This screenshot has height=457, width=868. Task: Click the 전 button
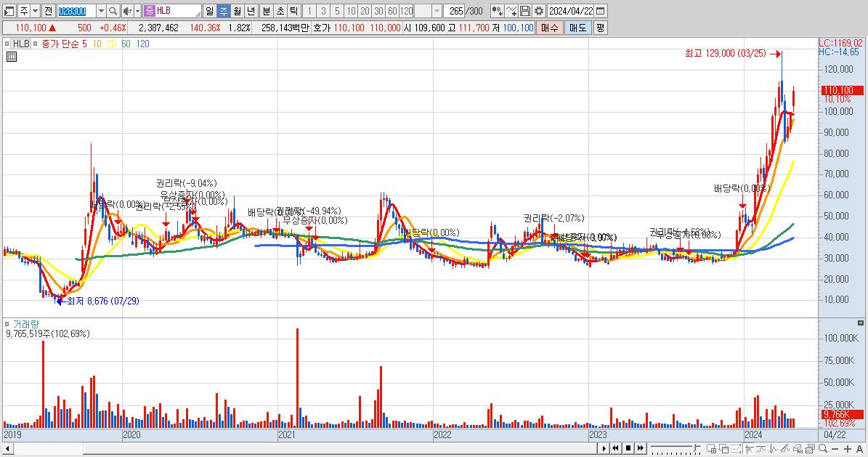(x=48, y=11)
